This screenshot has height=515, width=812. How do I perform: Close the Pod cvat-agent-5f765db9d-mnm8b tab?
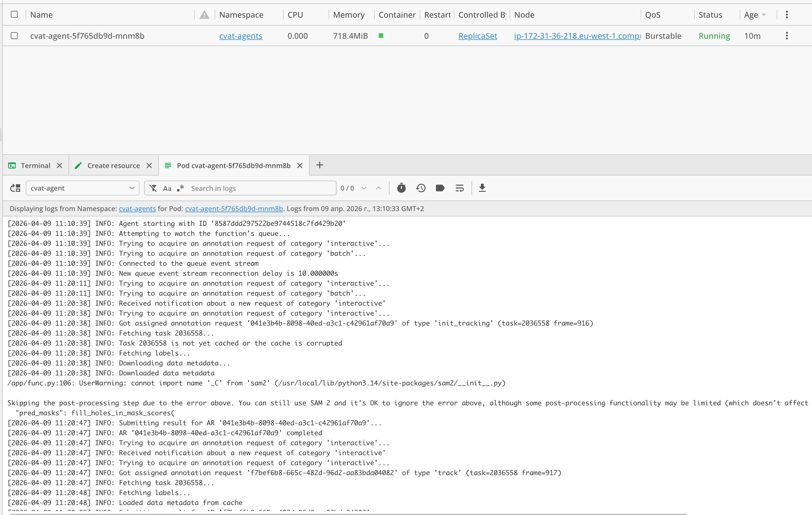point(300,165)
